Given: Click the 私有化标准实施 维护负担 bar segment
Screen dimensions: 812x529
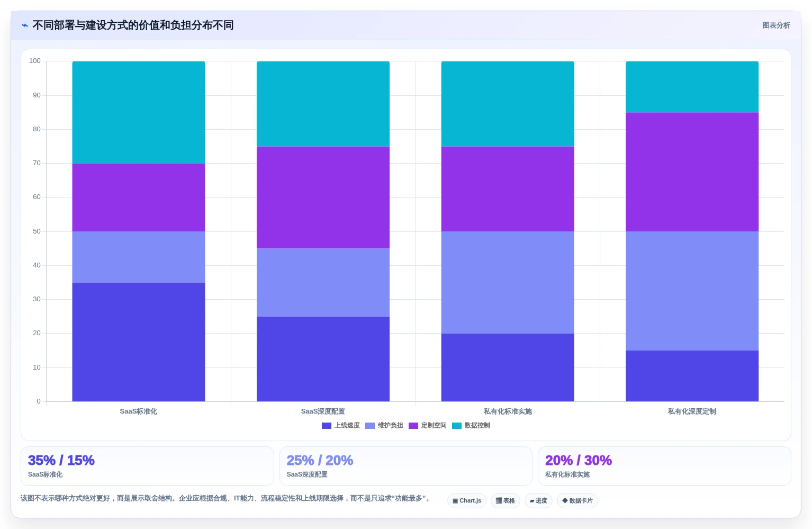Looking at the screenshot, I should [x=508, y=282].
